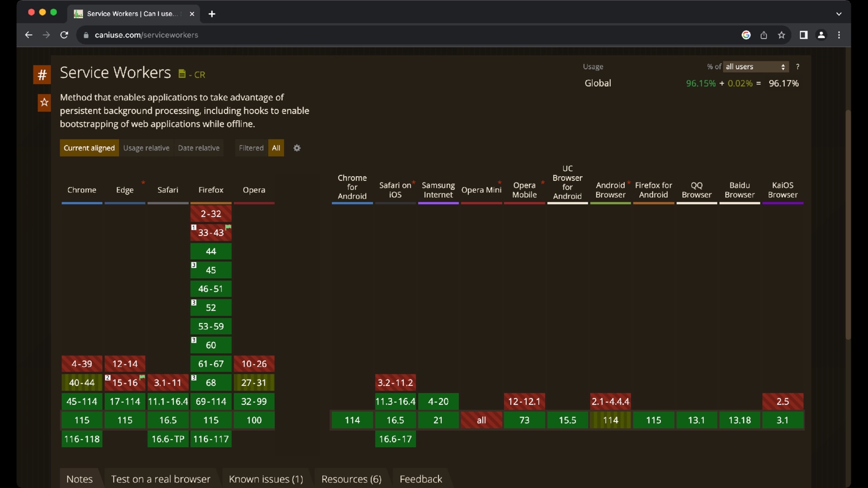The image size is (868, 488).
Task: Click the CR spec document icon
Action: pyautogui.click(x=182, y=74)
